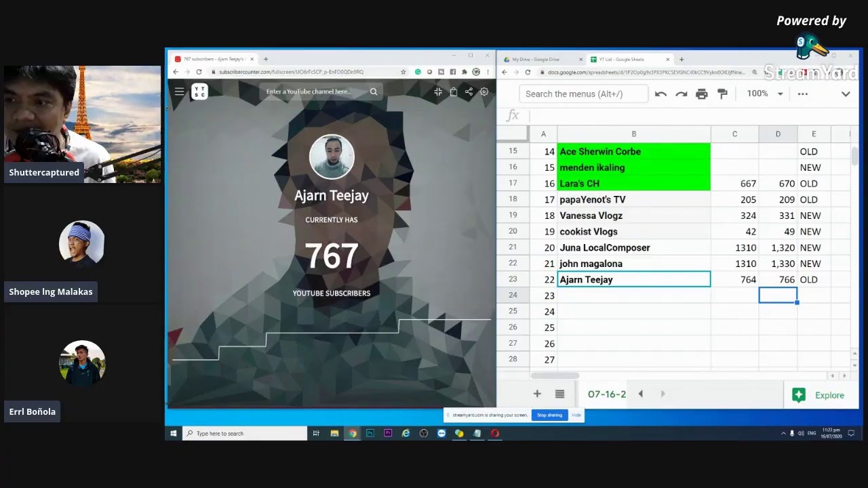Click the Undo arrow in Sheets toolbar
Screen dimensions: 868x488
[x=660, y=94]
